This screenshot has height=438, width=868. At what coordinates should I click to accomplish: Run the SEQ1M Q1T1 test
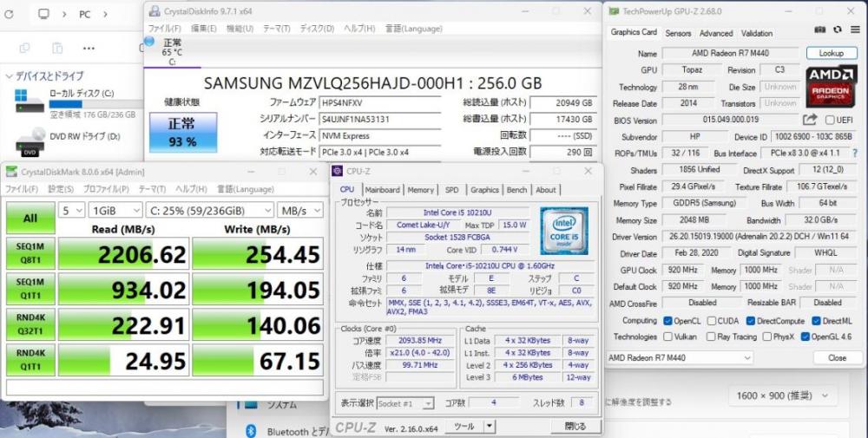30,289
